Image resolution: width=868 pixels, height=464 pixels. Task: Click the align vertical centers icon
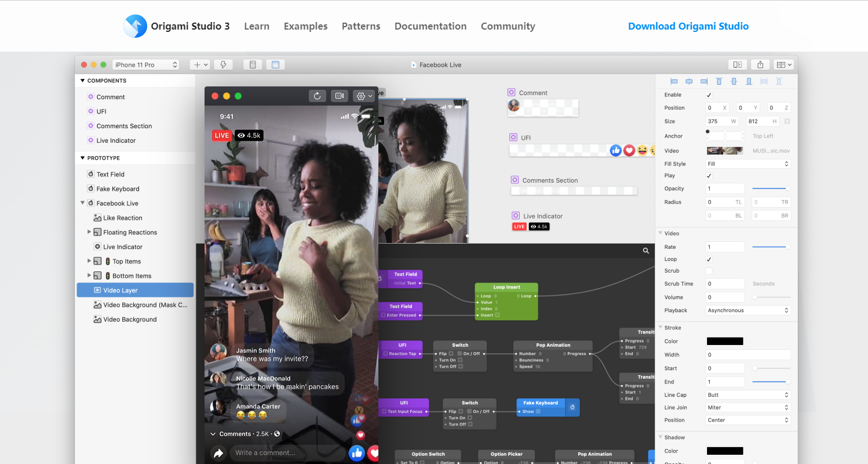[734, 82]
